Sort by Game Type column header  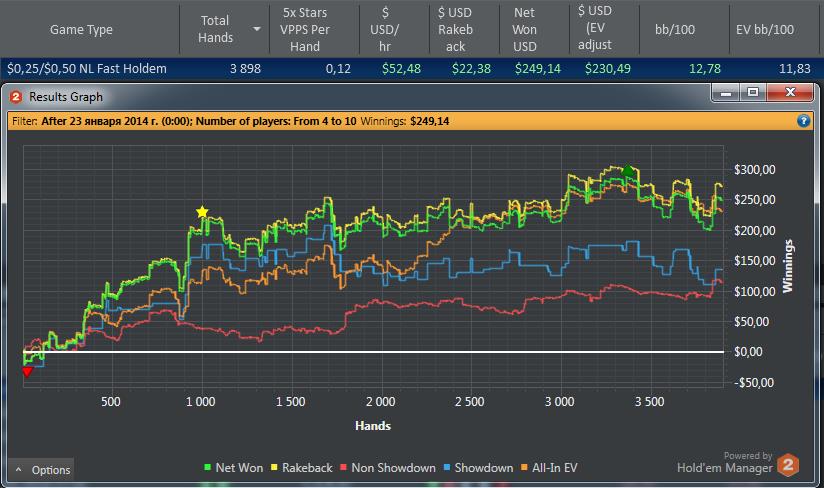click(81, 29)
